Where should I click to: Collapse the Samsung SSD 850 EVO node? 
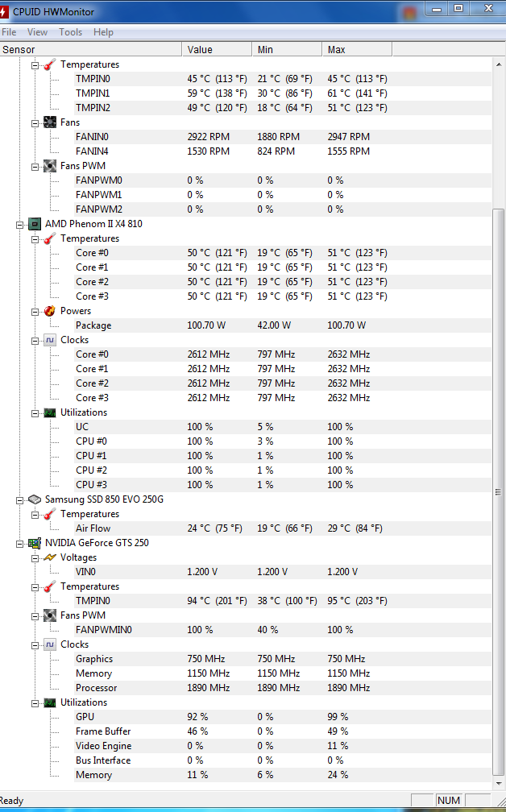point(20,499)
